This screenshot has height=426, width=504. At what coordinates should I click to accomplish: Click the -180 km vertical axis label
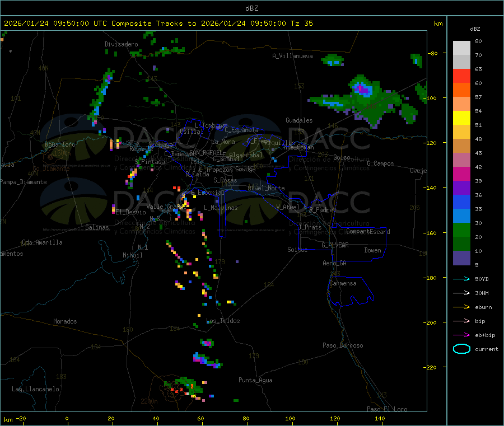tap(431, 278)
